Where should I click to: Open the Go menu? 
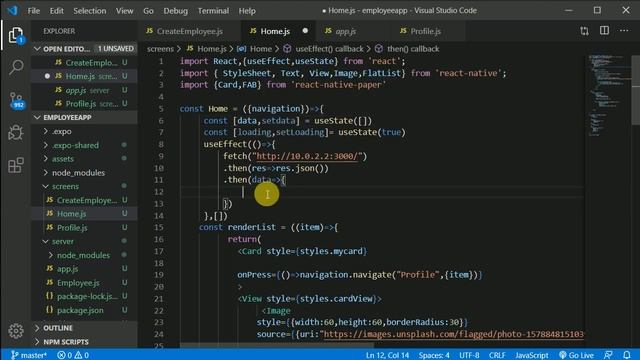(x=148, y=11)
